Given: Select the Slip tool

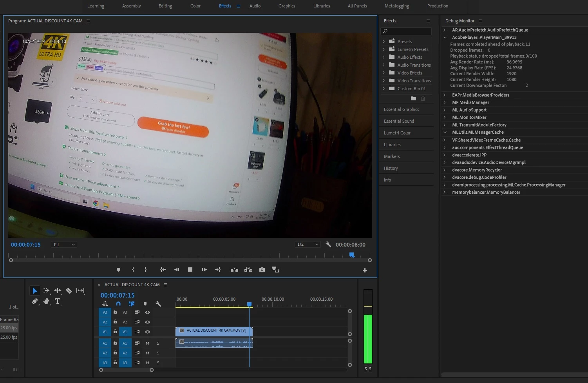Looking at the screenshot, I should pyautogui.click(x=80, y=290).
